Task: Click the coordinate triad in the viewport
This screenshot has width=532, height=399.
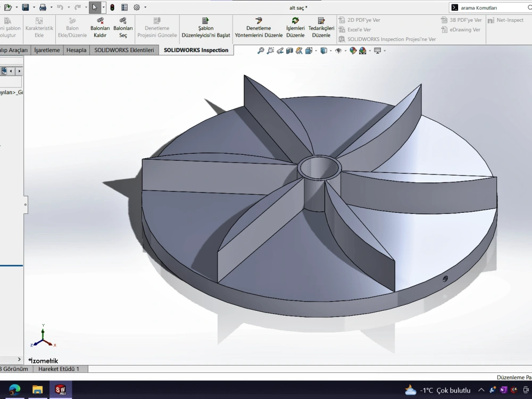Action: [x=43, y=336]
